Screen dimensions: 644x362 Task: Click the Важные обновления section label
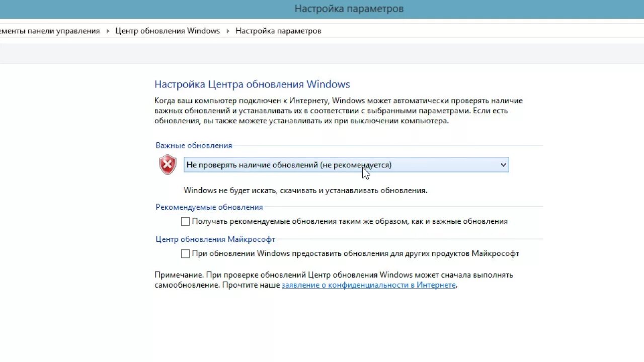(x=194, y=145)
